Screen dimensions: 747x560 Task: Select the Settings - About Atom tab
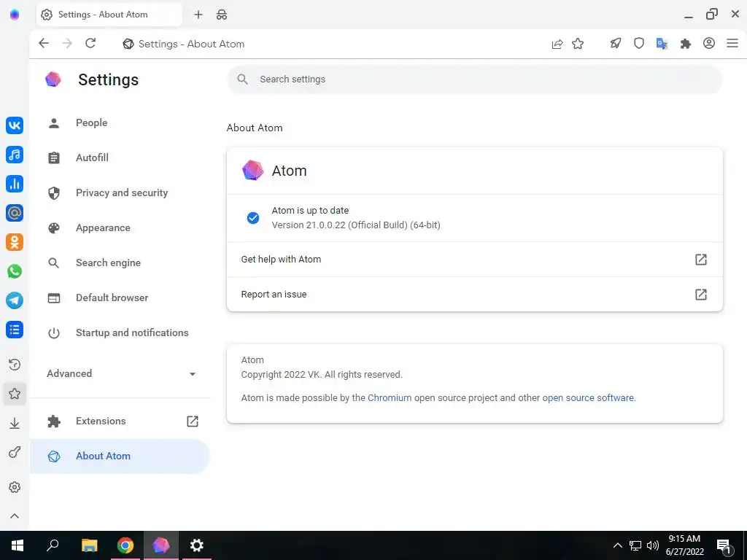coord(109,15)
